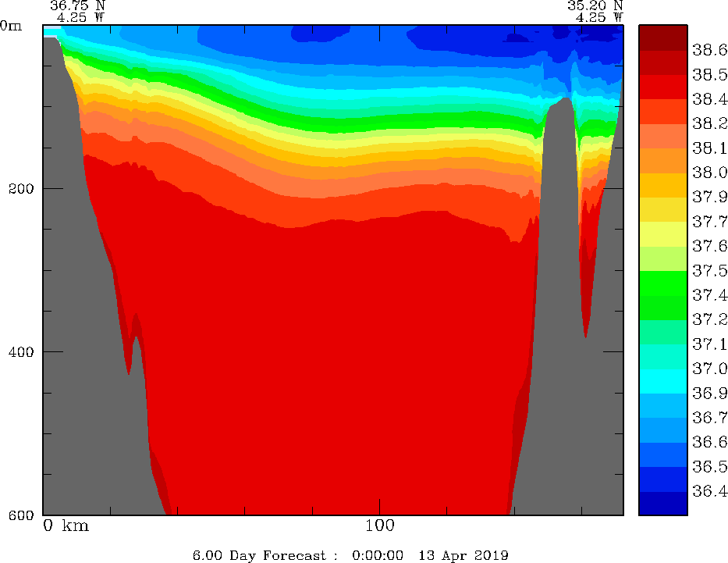
Task: Click the 600 depth axis label
Action: (x=21, y=515)
